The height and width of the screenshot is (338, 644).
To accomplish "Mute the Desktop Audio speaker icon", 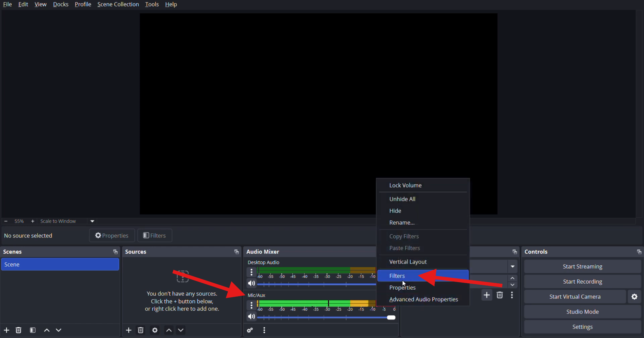I will tap(251, 283).
